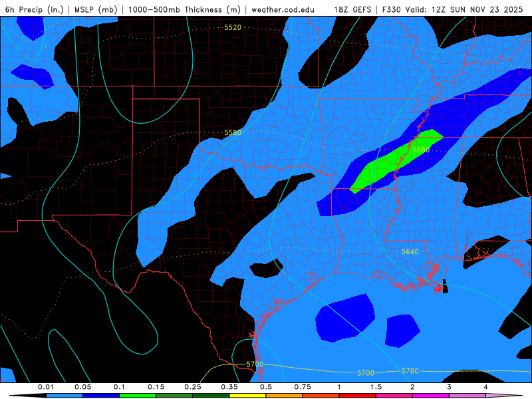Click the "6h Precip (in.)" header text
Image resolution: width=532 pixels, height=399 pixels.
point(35,10)
